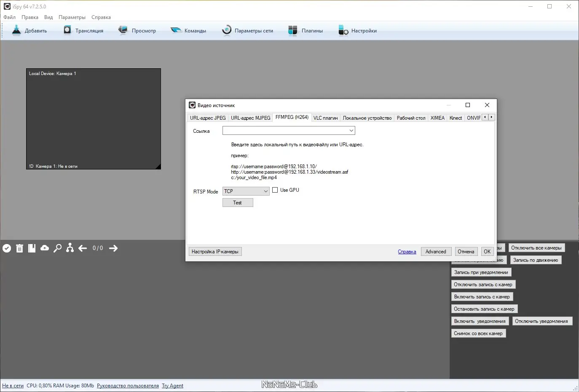Open the Локальное устройство tab
This screenshot has height=392, width=579.
point(367,118)
